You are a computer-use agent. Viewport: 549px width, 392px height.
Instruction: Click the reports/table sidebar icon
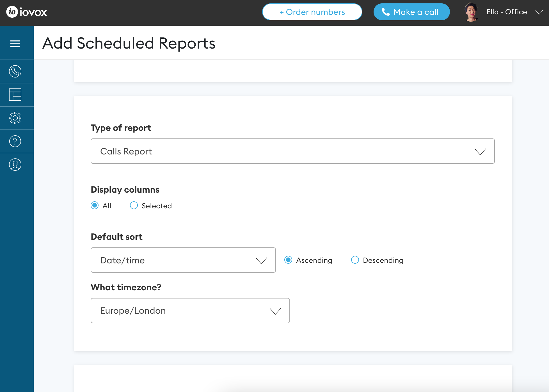[x=15, y=95]
